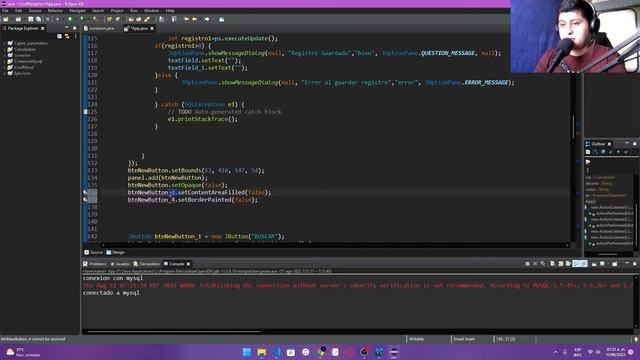Viewport: 640px width, 360px height.
Task: Toggle Scroll Lock in Console toolbar
Action: 560,264
